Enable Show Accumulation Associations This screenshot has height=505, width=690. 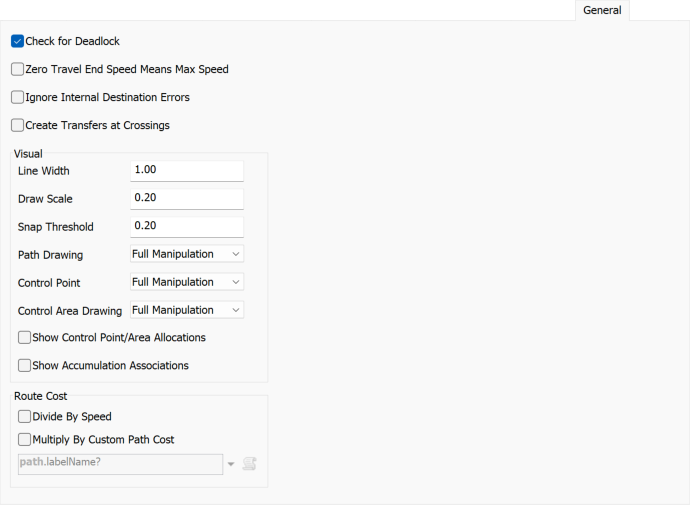[25, 366]
